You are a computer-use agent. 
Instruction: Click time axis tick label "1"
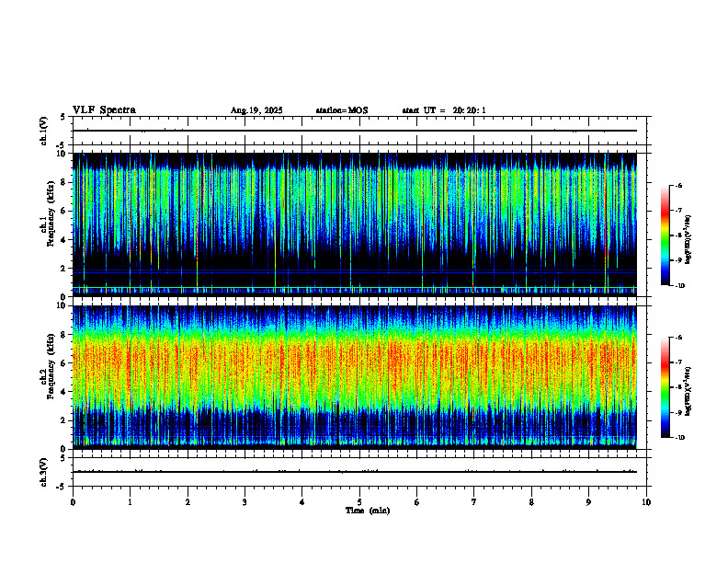click(x=130, y=502)
